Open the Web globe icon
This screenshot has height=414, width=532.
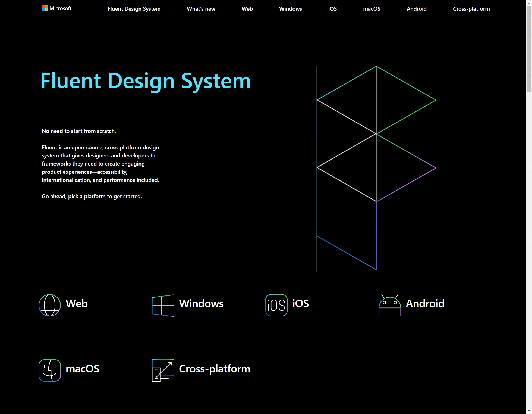[50, 305]
